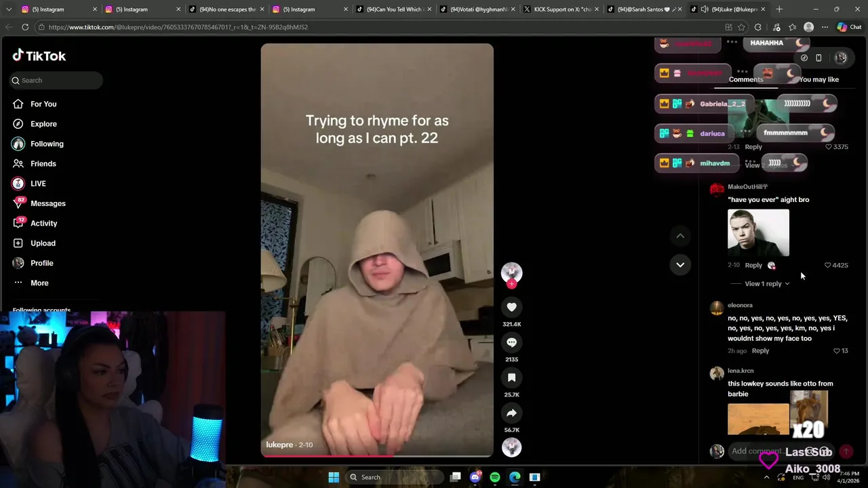Open video comments via speech bubble icon

pos(511,342)
